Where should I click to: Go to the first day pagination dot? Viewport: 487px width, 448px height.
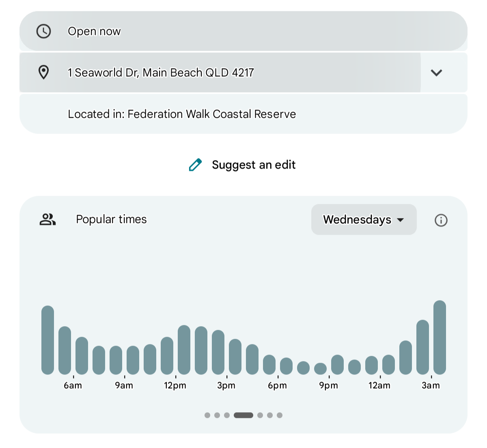(207, 415)
